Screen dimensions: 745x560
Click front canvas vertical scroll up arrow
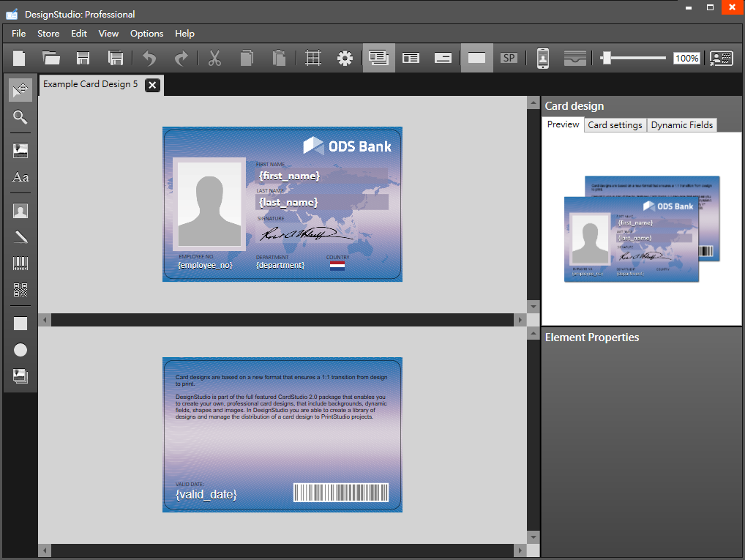(x=533, y=102)
